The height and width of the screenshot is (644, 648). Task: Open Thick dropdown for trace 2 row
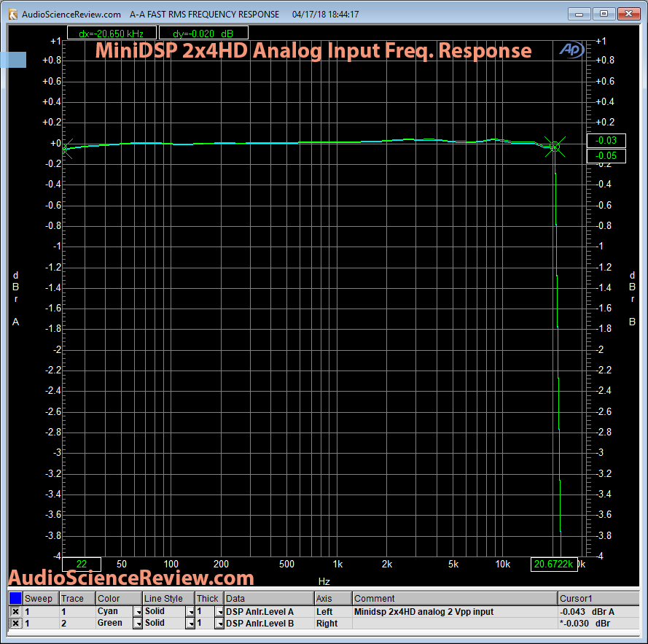coord(219,623)
